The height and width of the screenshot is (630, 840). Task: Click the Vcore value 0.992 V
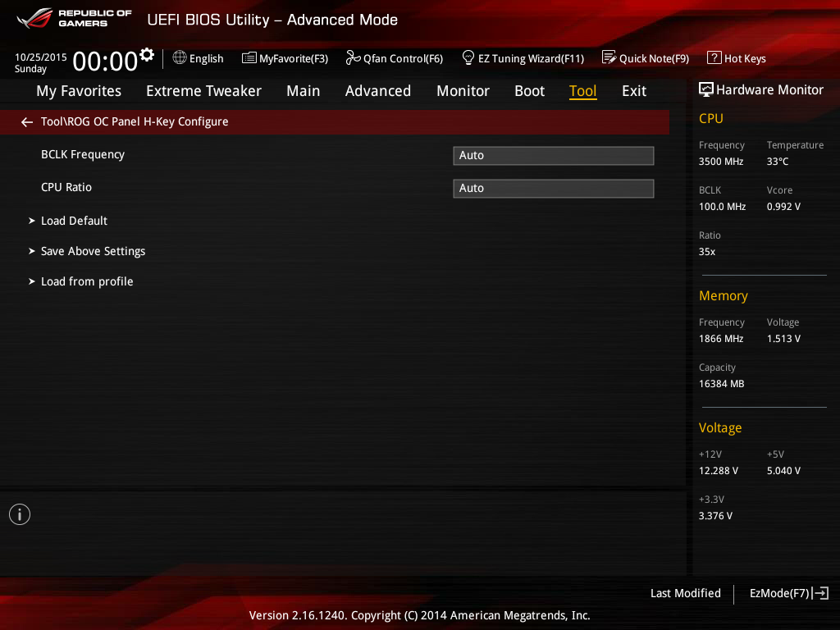pyautogui.click(x=783, y=206)
